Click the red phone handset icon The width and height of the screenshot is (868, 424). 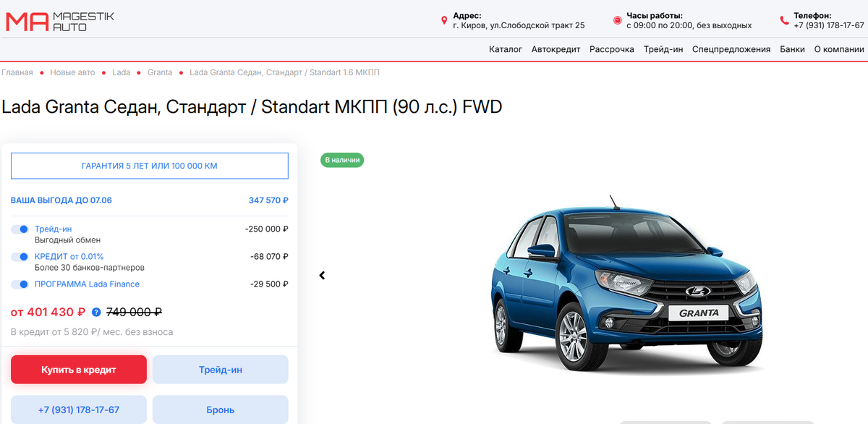click(x=784, y=20)
